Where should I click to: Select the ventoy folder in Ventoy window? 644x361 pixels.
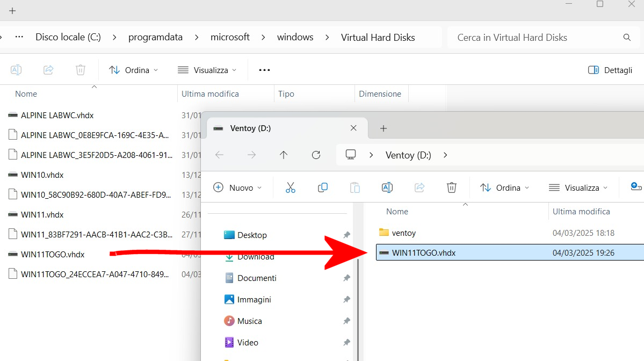404,233
